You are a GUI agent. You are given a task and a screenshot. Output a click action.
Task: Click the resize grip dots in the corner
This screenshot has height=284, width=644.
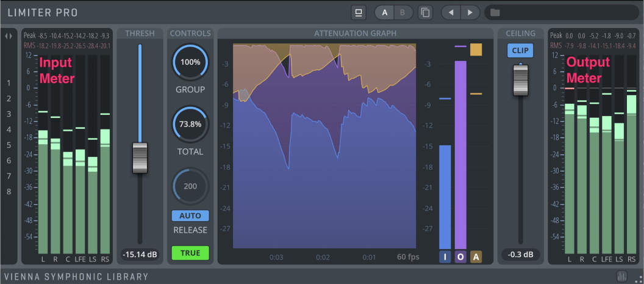637,279
